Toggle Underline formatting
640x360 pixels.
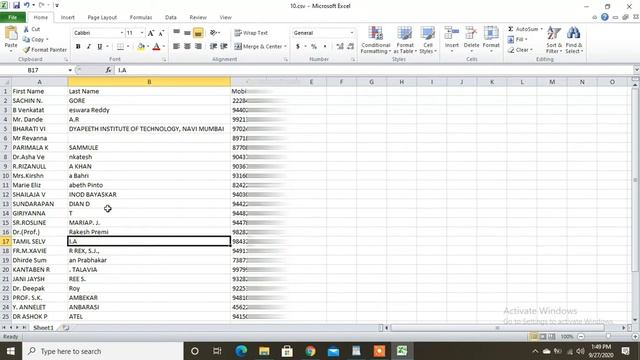(99, 47)
